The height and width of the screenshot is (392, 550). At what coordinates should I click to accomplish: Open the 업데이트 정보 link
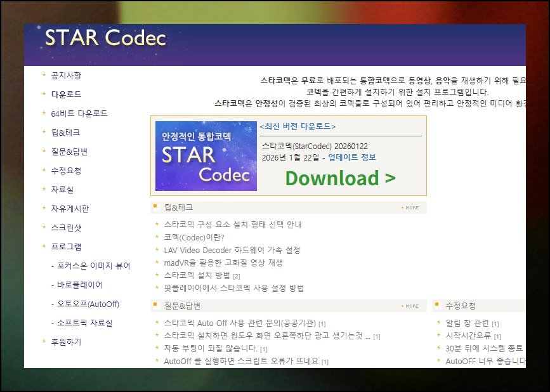tap(352, 157)
